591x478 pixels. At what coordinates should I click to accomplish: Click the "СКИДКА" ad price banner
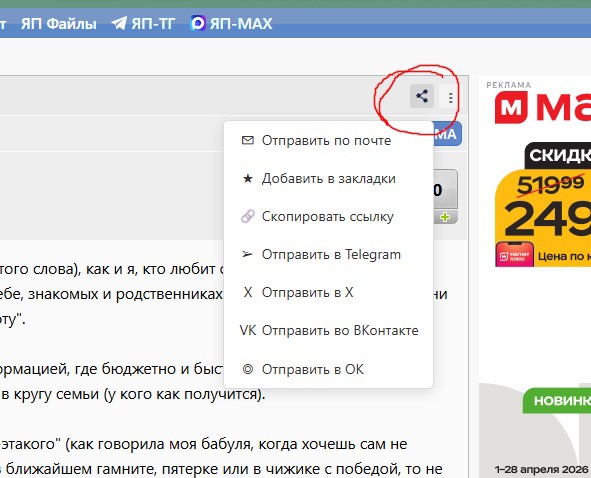click(x=558, y=155)
